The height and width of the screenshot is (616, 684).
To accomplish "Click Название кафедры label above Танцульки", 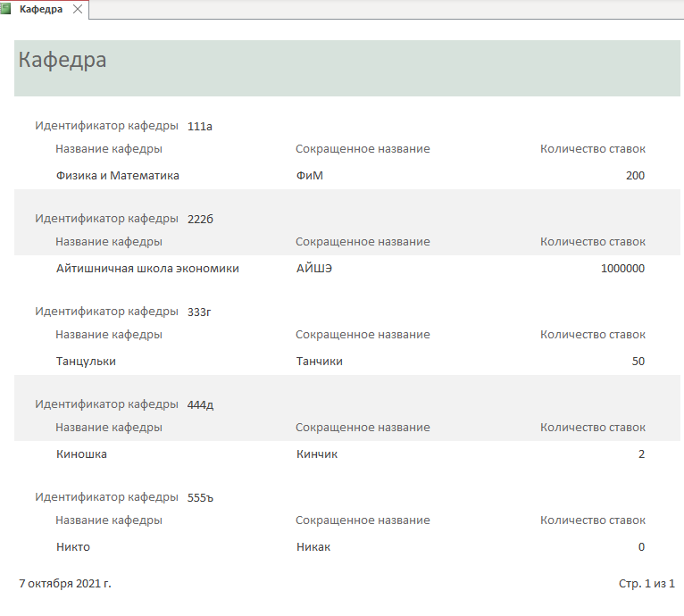I will click(109, 335).
